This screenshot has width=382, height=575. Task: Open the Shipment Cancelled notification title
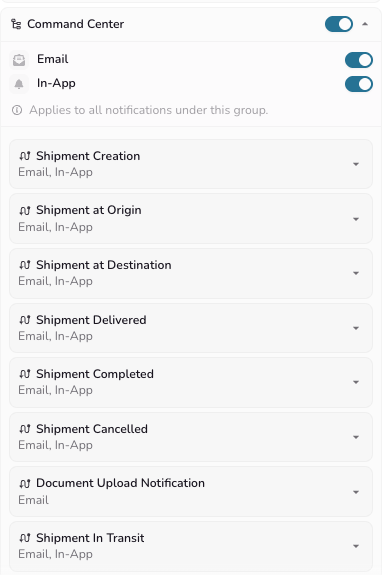pos(92,429)
